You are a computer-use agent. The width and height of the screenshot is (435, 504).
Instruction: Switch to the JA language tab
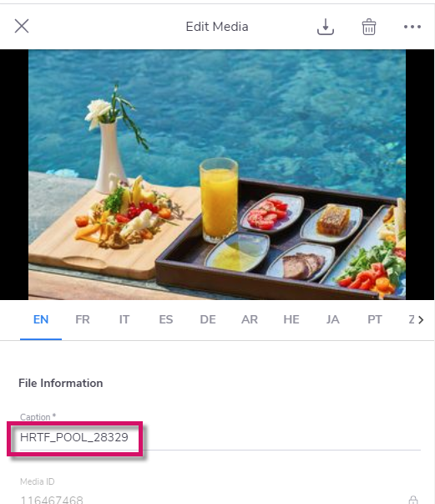click(x=333, y=319)
